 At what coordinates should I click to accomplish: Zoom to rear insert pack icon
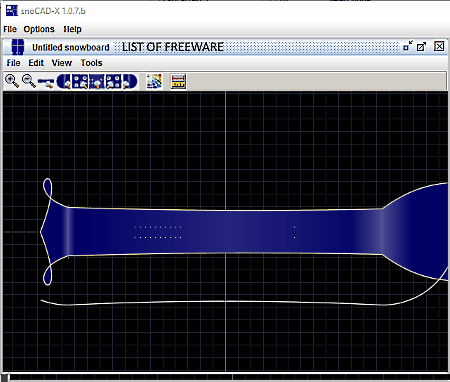80,82
